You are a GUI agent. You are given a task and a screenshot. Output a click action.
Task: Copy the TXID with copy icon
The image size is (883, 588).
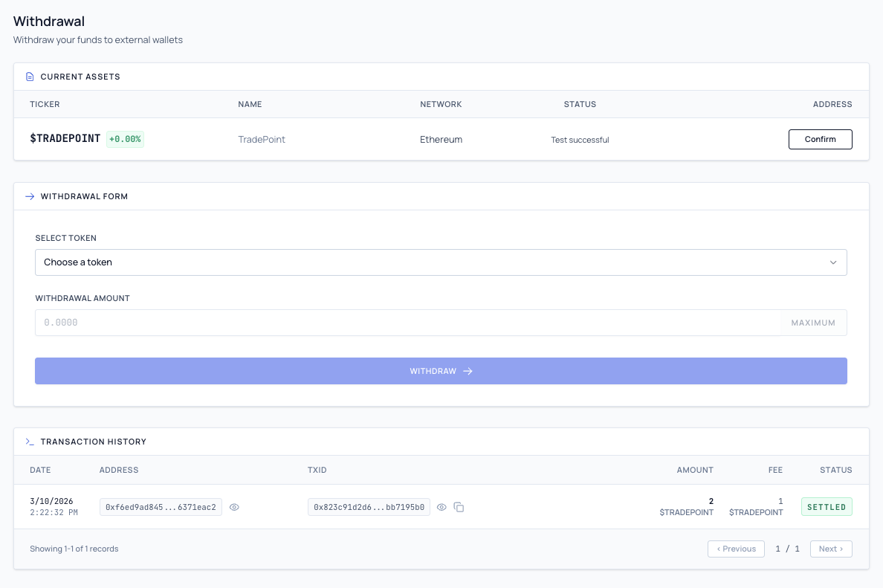click(x=459, y=508)
